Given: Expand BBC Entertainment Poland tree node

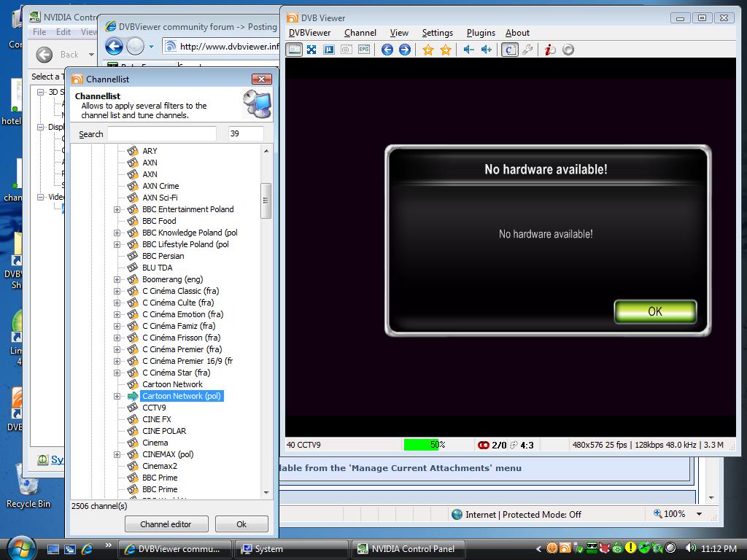Looking at the screenshot, I should [117, 210].
